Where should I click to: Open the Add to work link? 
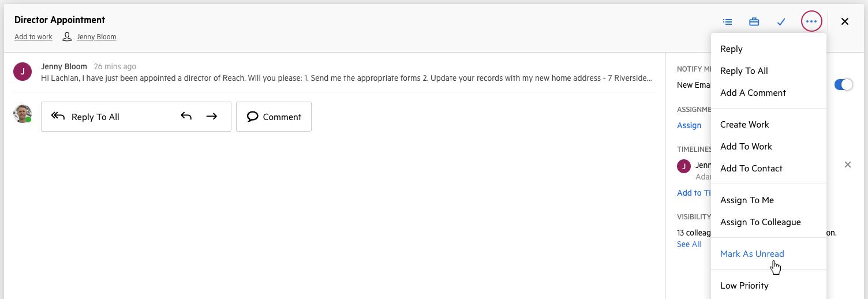(x=33, y=37)
